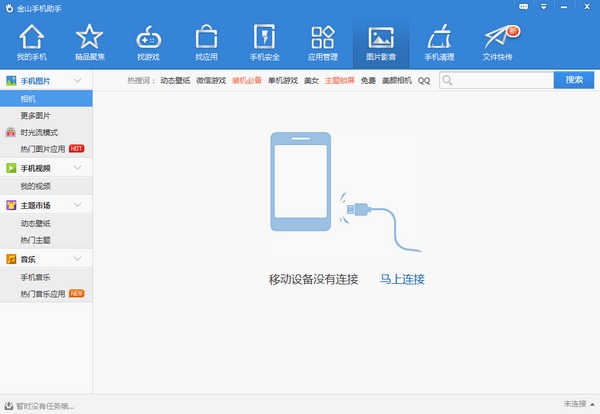Click the NEW badge beside 热门音乐应用
600x414 pixels.
pyautogui.click(x=77, y=293)
